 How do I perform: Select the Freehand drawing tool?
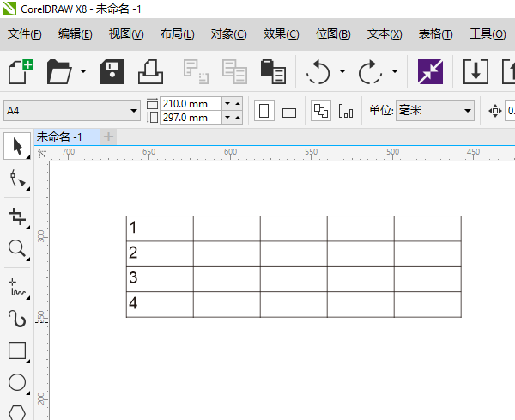pos(17,287)
